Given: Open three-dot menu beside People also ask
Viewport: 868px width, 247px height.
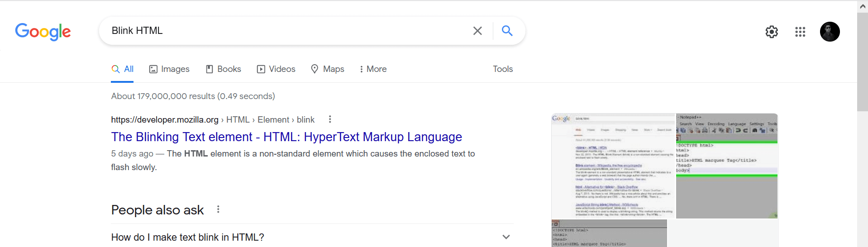Looking at the screenshot, I should (x=218, y=209).
